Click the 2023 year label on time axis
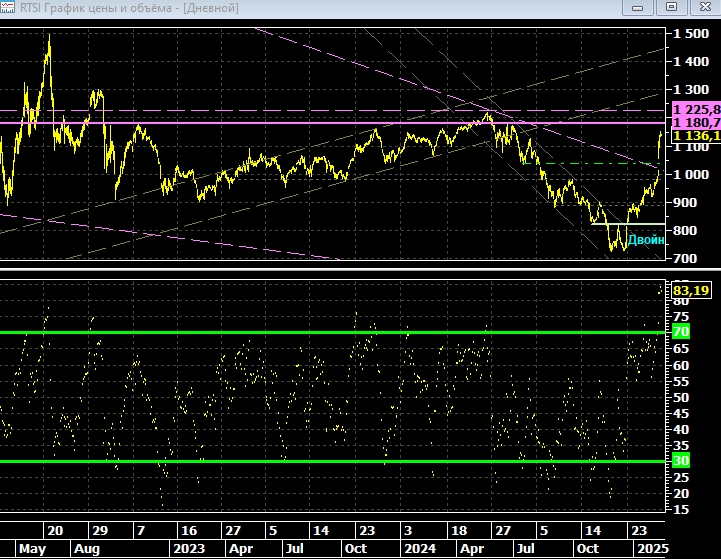 [x=188, y=549]
